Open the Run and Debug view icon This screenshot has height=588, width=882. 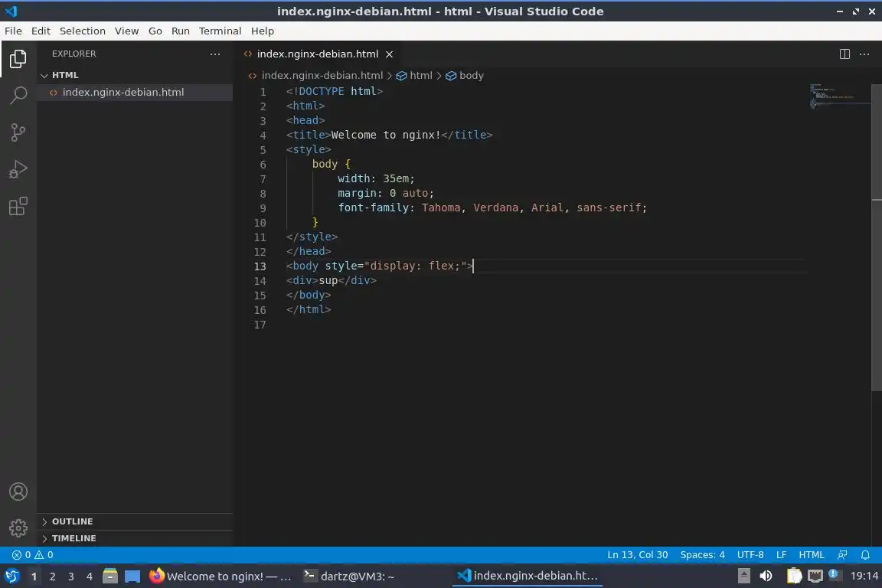click(x=18, y=168)
